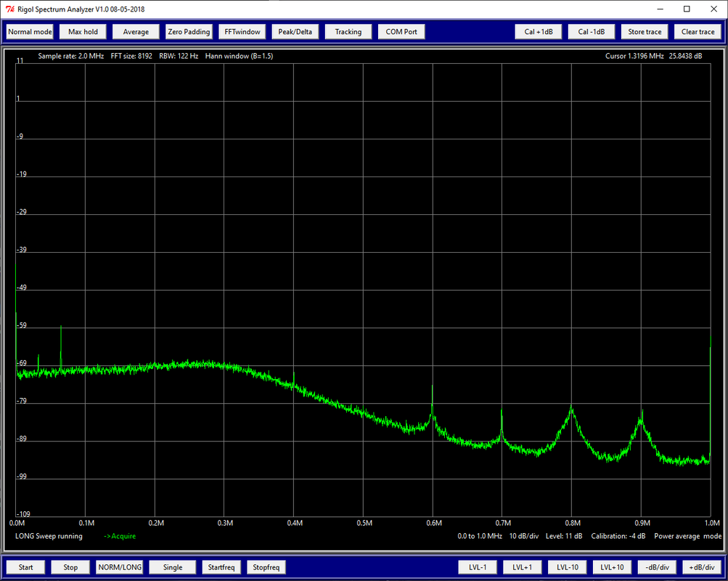Screen dimensions: 728x581
Task: Click the "RBW: 122 Hz" label
Action: pyautogui.click(x=179, y=56)
